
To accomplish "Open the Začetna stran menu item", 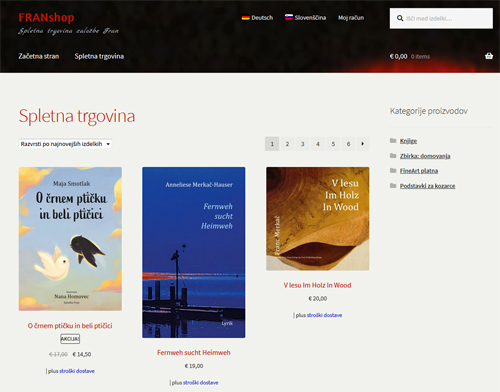I will [39, 56].
